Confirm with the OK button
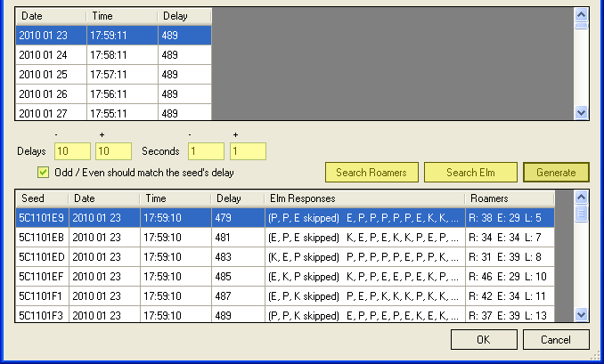 [x=483, y=340]
